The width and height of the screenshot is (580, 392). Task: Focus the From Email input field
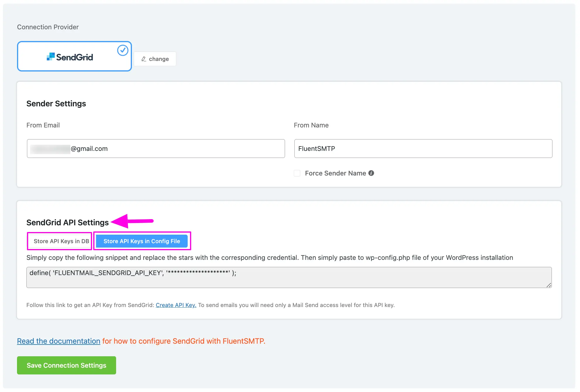(156, 149)
